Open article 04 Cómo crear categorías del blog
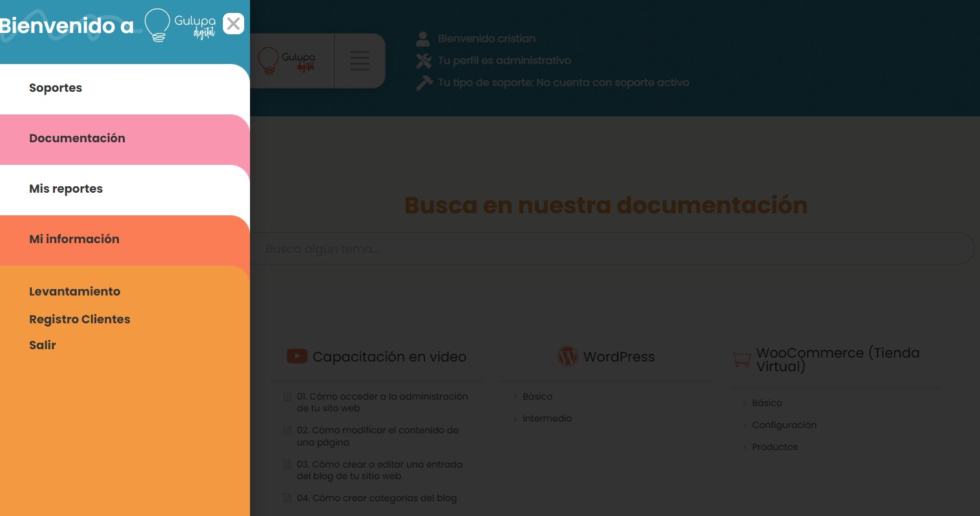 point(377,498)
